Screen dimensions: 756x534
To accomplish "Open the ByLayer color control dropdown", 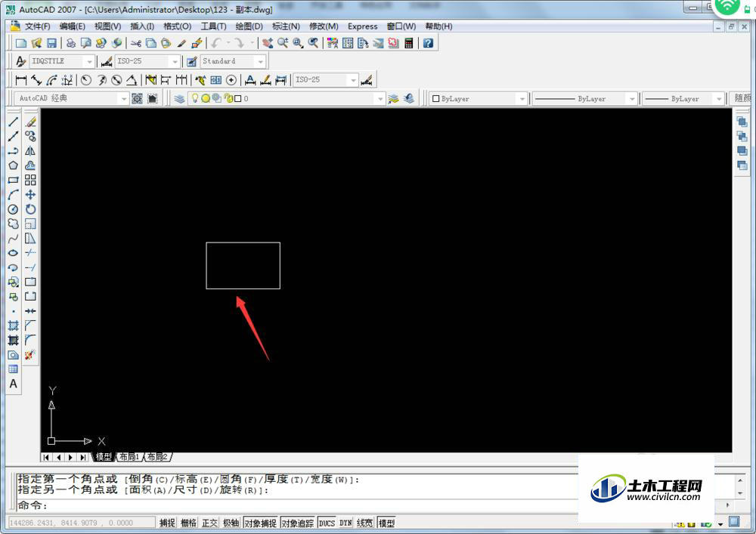I will click(x=522, y=99).
